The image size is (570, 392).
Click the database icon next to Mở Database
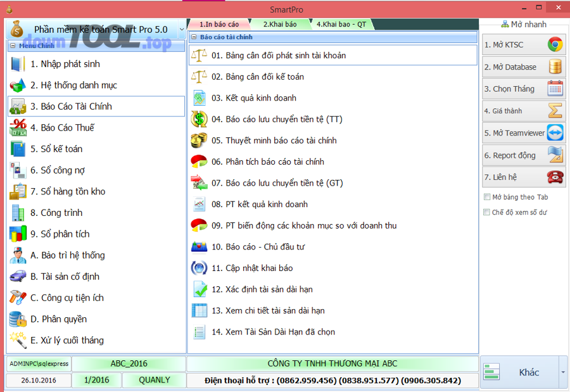click(x=555, y=67)
